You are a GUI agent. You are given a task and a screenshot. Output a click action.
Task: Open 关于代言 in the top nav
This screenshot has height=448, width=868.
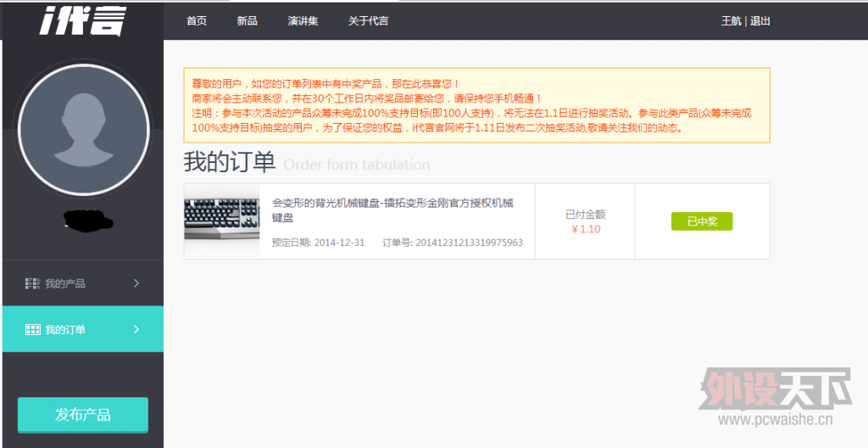(x=368, y=21)
